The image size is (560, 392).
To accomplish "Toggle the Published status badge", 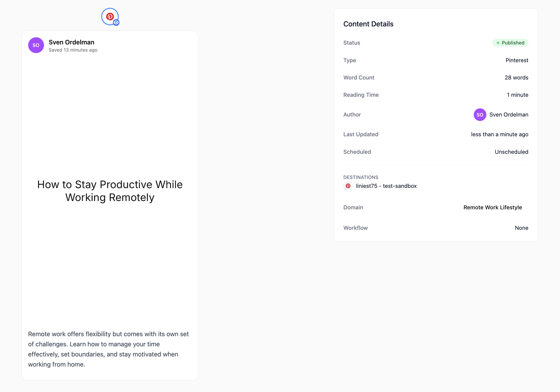I will pyautogui.click(x=511, y=43).
